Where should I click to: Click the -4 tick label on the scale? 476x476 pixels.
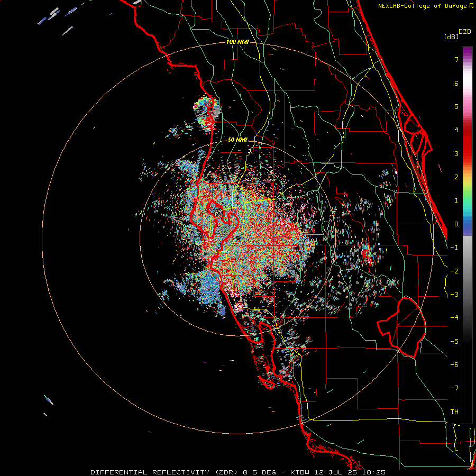[454, 318]
